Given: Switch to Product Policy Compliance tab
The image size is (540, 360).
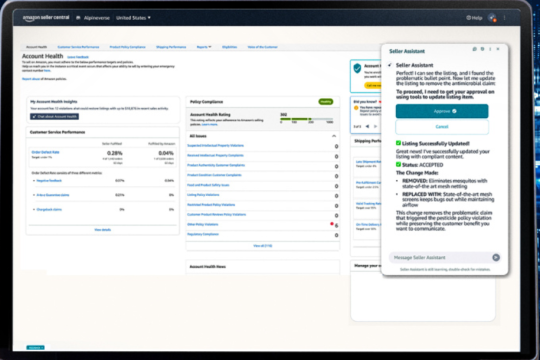Looking at the screenshot, I should 127,47.
